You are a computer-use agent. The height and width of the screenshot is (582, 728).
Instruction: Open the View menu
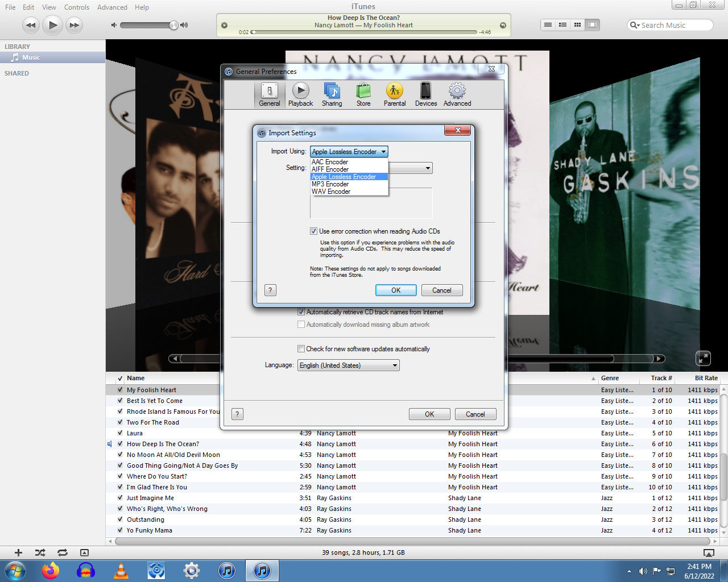[x=49, y=7]
